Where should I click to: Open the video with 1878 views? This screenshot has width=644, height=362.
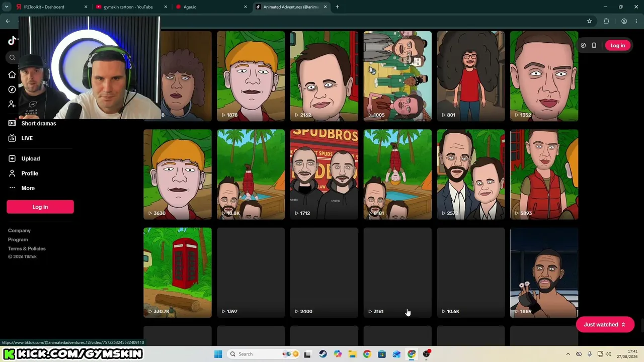(251, 76)
